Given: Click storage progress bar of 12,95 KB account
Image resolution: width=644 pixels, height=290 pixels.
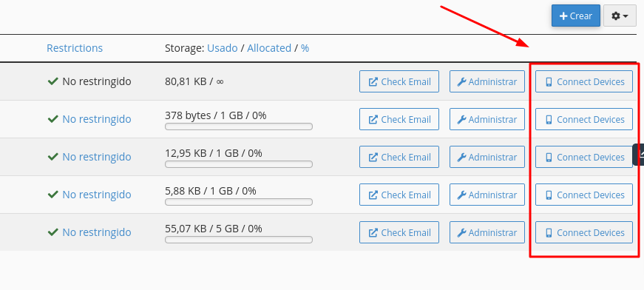Looking at the screenshot, I should 239,164.
